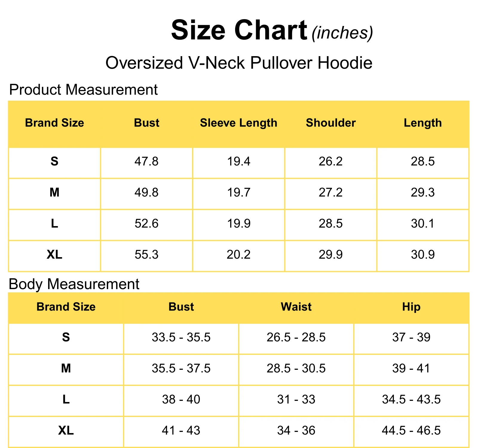Select sleeve length value 19.7
478x448 pixels.
click(x=238, y=192)
